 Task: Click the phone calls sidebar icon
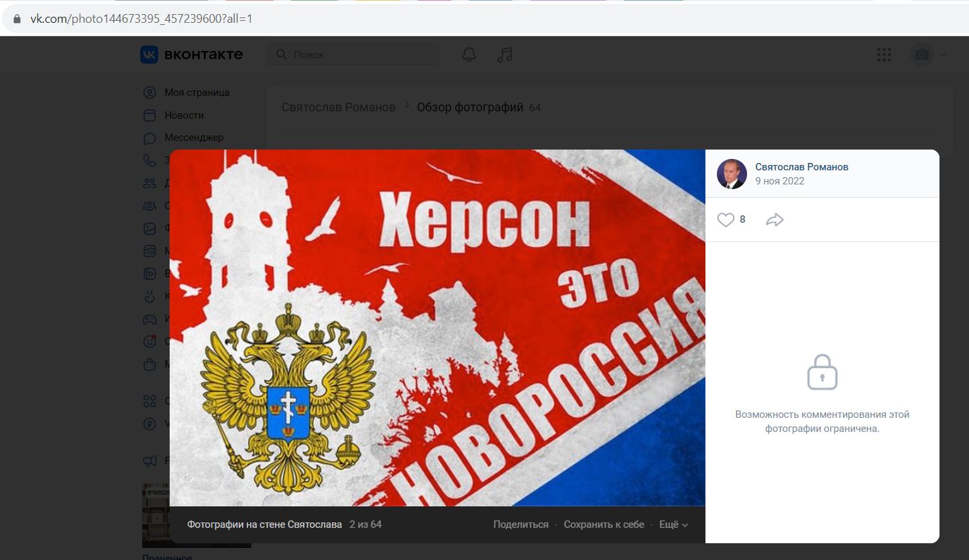[x=150, y=160]
